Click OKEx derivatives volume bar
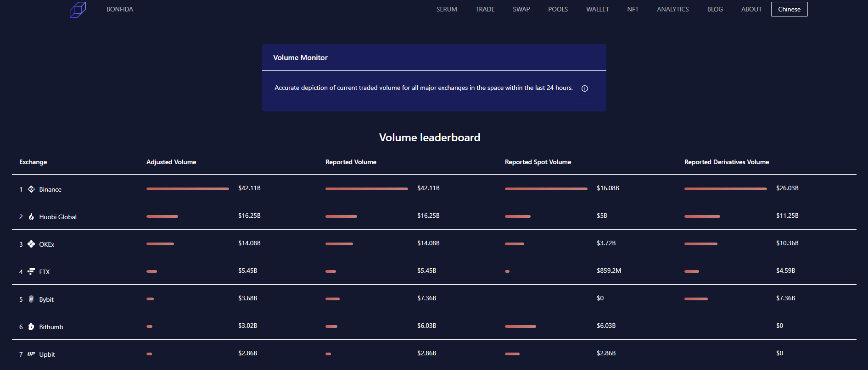868x370 pixels. coord(701,244)
